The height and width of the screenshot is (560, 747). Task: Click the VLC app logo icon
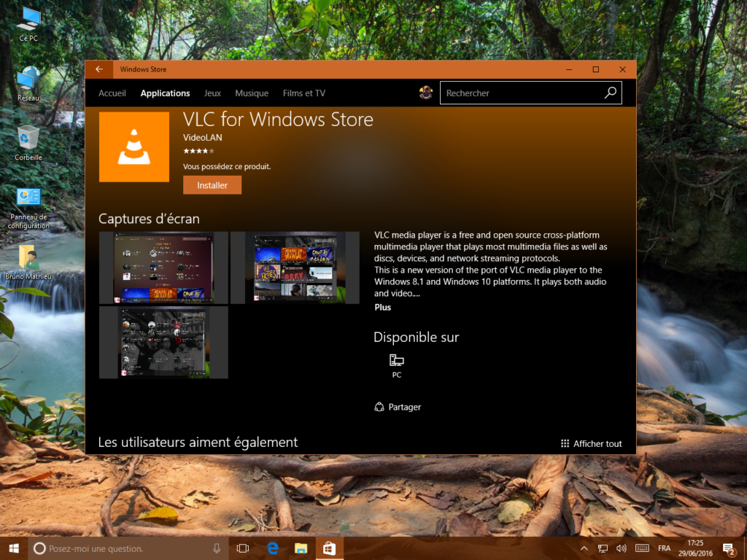tap(134, 146)
